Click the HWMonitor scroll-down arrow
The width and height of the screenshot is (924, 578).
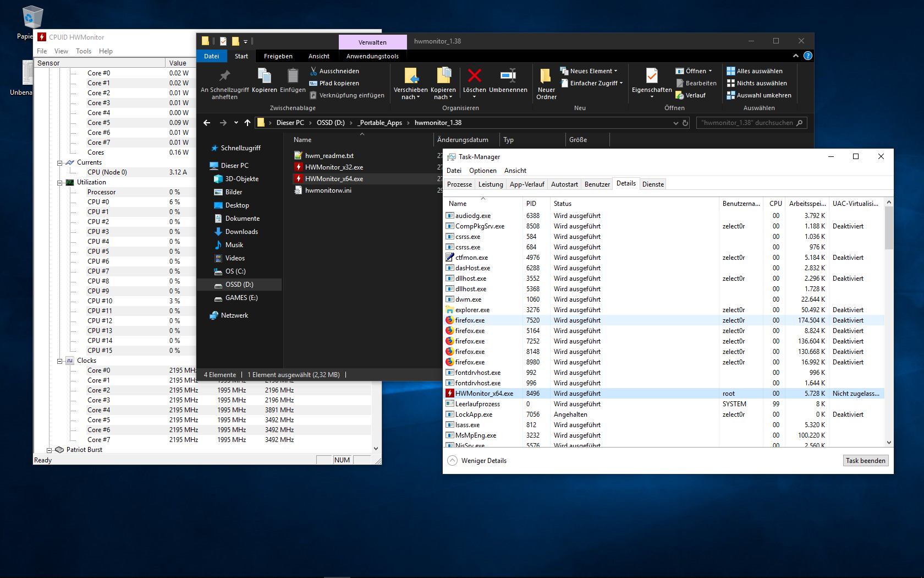(376, 449)
